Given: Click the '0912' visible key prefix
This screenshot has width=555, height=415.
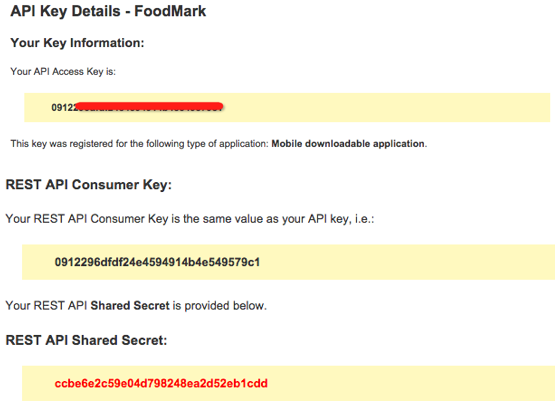Looking at the screenshot, I should pos(63,107).
